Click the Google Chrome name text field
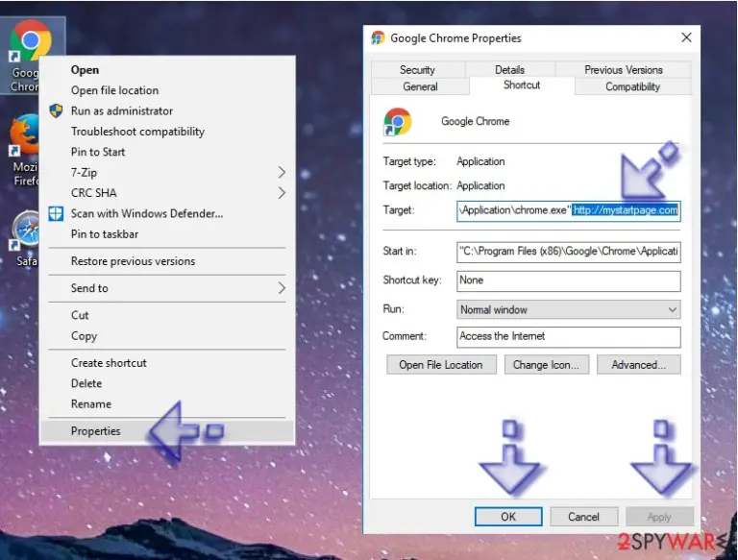The width and height of the screenshot is (738, 560). click(476, 121)
